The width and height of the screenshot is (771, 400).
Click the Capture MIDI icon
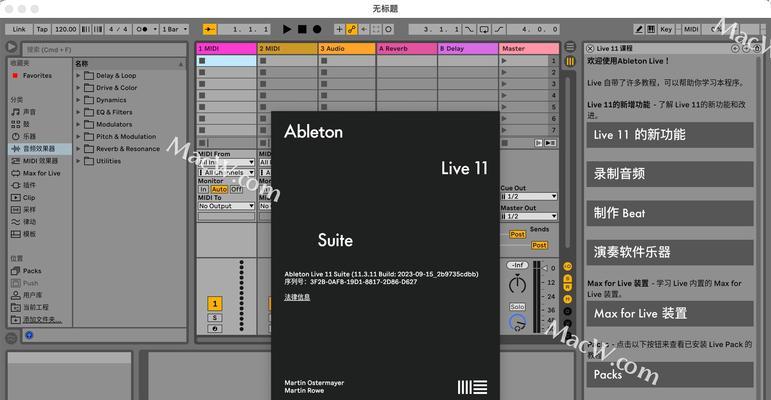(x=376, y=30)
